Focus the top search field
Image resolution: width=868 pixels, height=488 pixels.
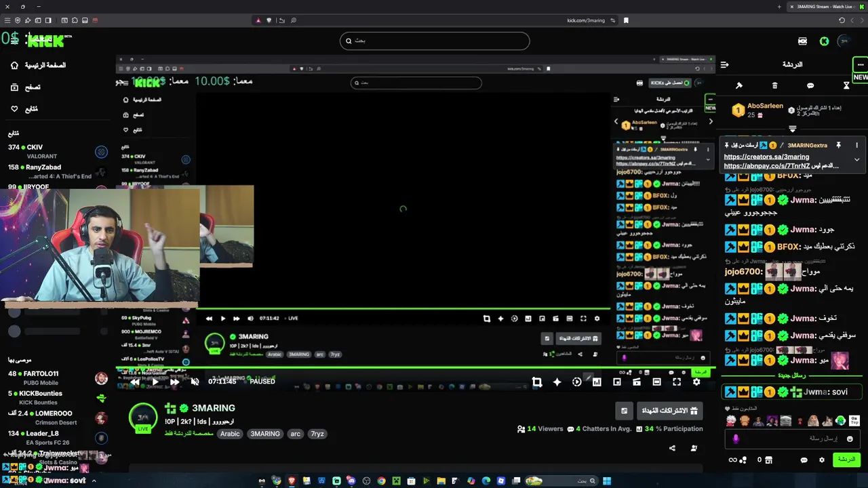[435, 41]
